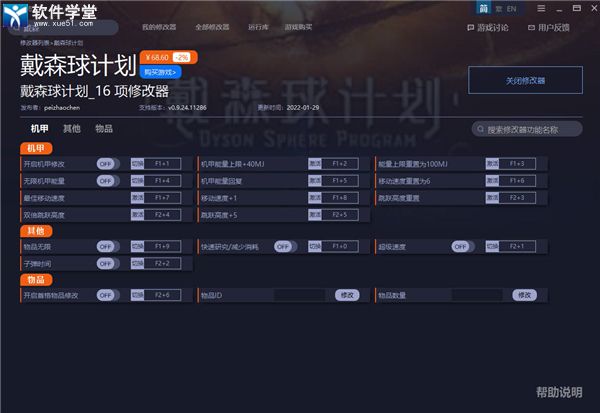Click 激活 for 移动速度+1
600x413 pixels.
tap(315, 198)
